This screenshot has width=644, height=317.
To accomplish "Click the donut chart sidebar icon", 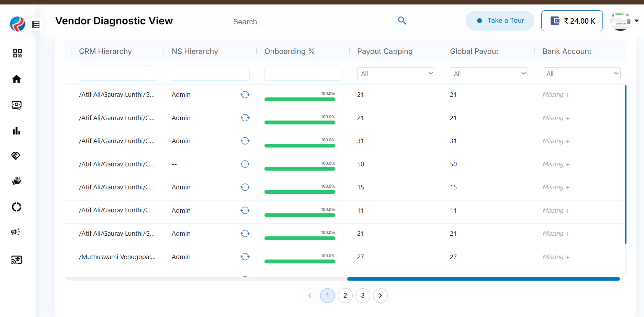I will pos(16,207).
